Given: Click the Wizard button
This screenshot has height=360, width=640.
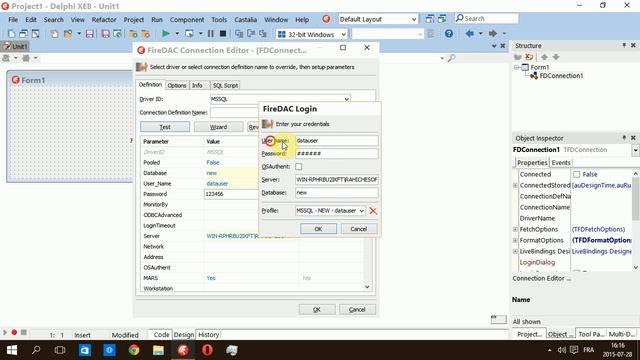Looking at the screenshot, I should coord(218,127).
